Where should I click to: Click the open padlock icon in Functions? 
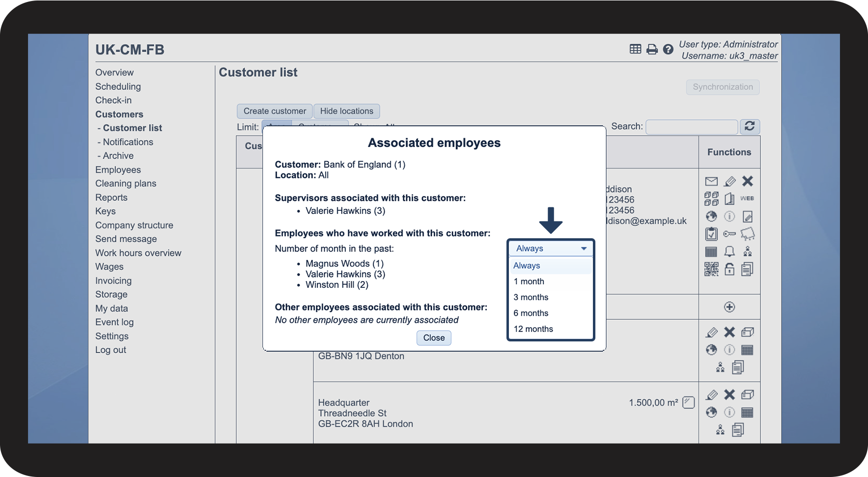pyautogui.click(x=729, y=269)
